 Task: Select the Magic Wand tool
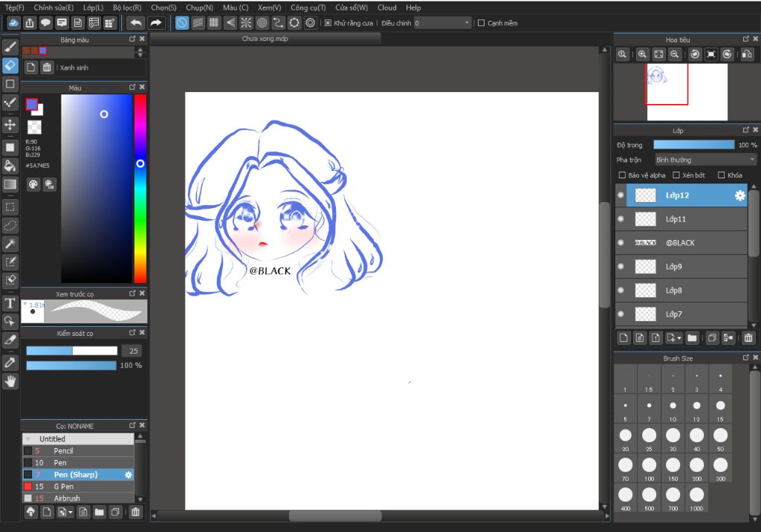point(10,244)
